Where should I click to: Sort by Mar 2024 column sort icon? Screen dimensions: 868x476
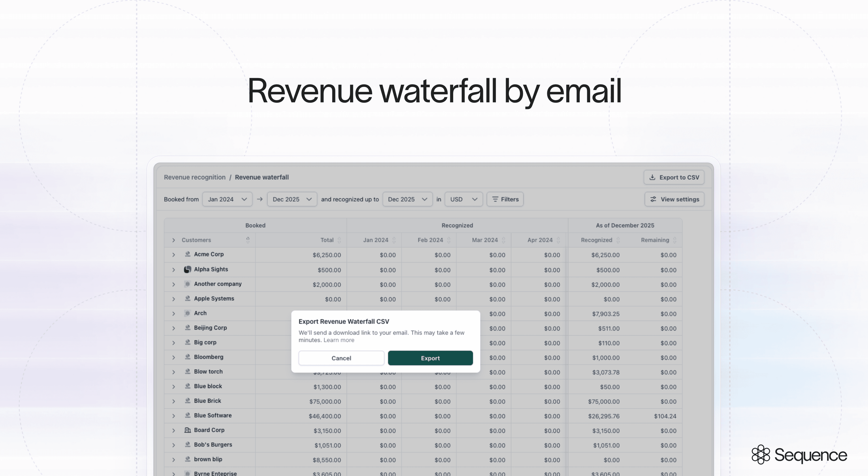point(504,240)
